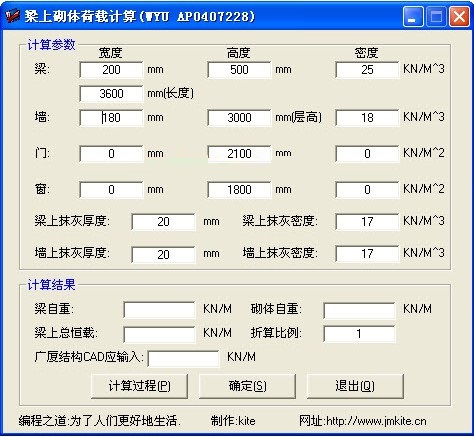Focus the 门 密度 KN/M^2 field
Viewport: 474px width, 437px height.
click(367, 154)
